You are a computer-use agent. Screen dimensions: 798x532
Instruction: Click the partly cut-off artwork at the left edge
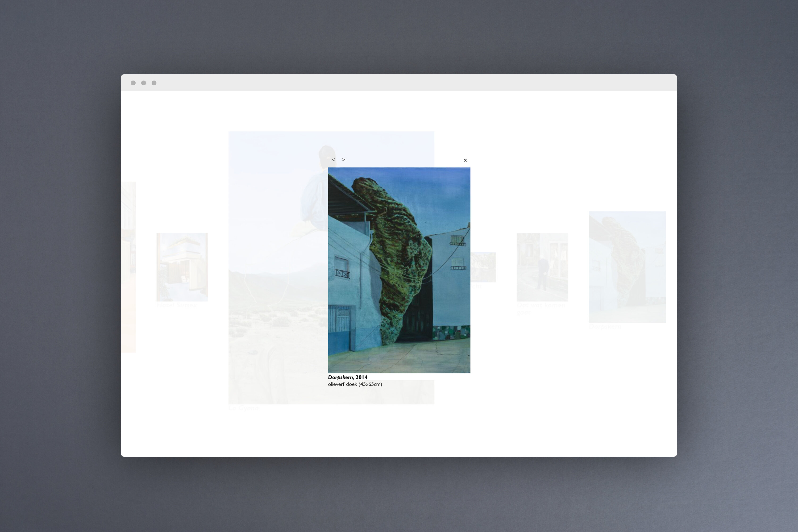tap(128, 267)
